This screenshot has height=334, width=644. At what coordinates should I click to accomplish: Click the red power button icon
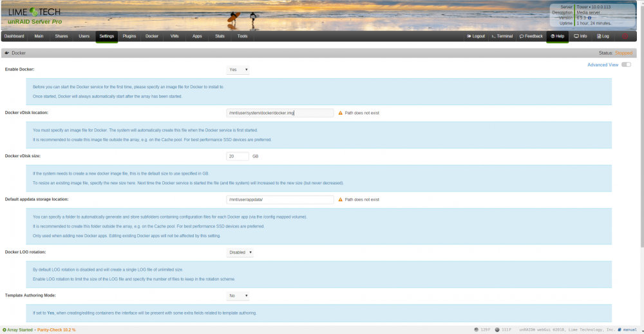(625, 36)
